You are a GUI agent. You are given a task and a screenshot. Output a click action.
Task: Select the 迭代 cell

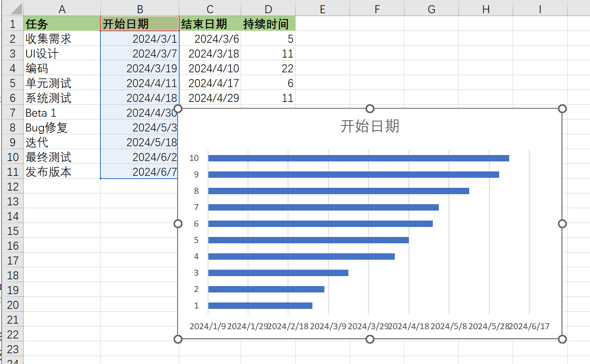pos(62,142)
